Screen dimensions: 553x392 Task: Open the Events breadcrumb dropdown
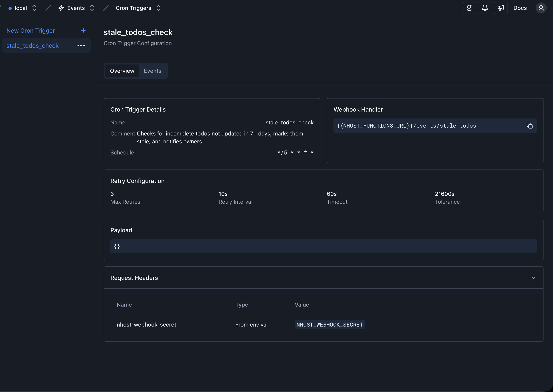92,8
